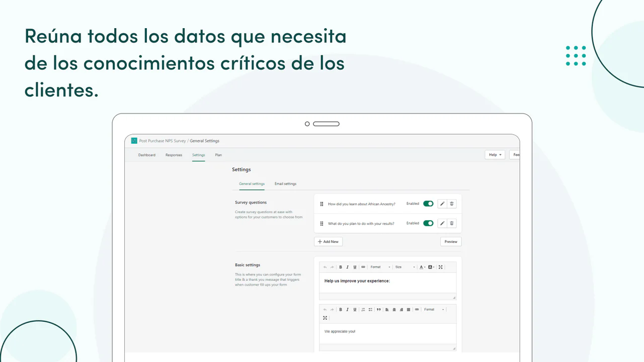644x362 pixels.
Task: Toggle underline in the thank you message editor
Action: [x=355, y=309]
